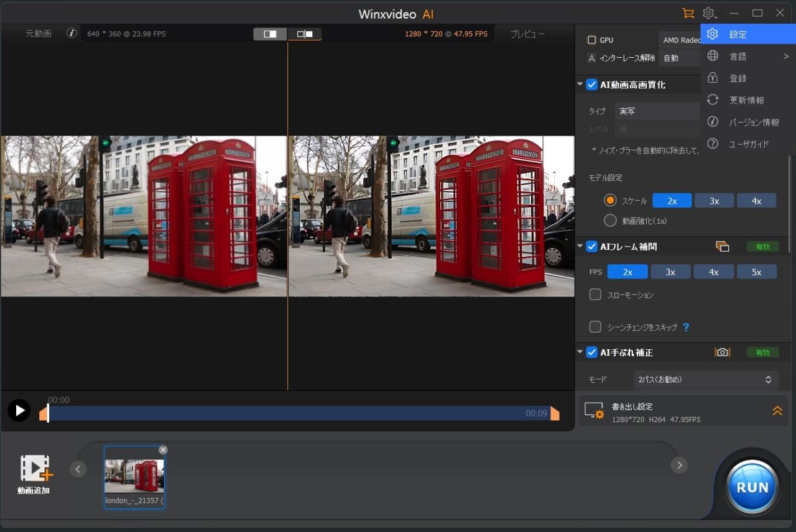The image size is (796, 532).
Task: Toggle the AI手ぶれ補正 checkbox
Action: coord(591,352)
